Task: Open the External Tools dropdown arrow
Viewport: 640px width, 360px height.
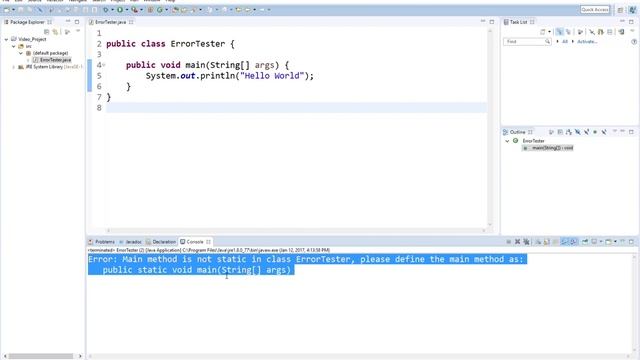Action: (141, 10)
